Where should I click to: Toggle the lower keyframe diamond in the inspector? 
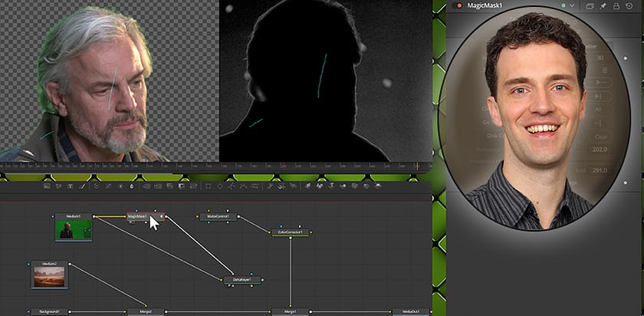625,183
